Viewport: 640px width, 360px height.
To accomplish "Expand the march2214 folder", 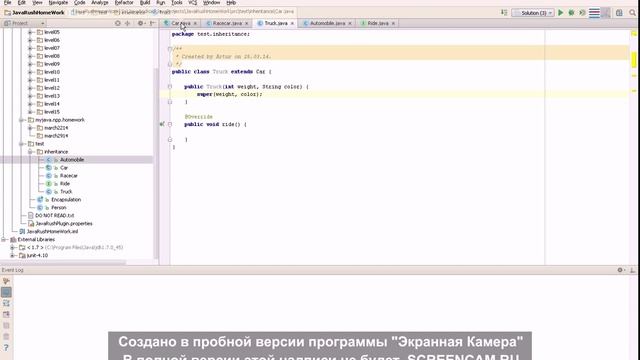I will pyautogui.click(x=30, y=128).
